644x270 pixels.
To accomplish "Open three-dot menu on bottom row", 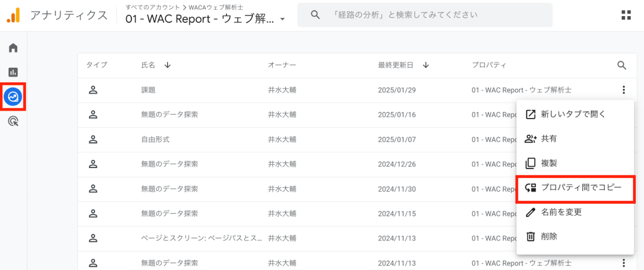I will (623, 263).
